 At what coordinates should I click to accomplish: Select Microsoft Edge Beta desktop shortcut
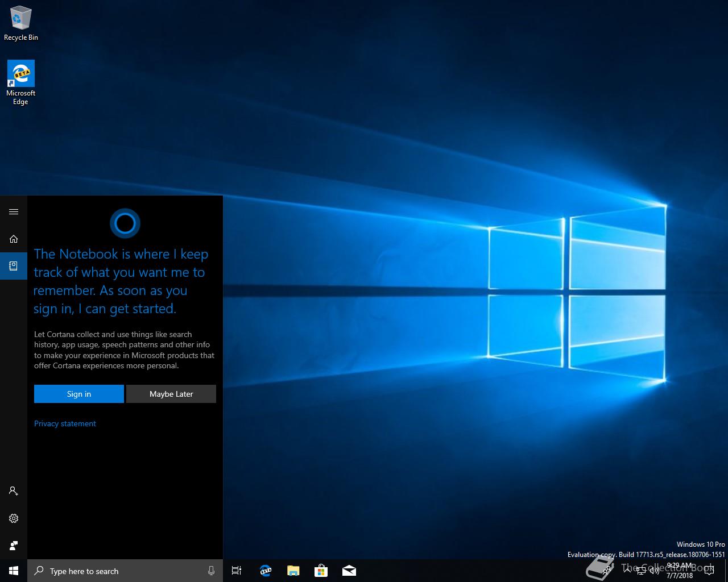pos(21,83)
